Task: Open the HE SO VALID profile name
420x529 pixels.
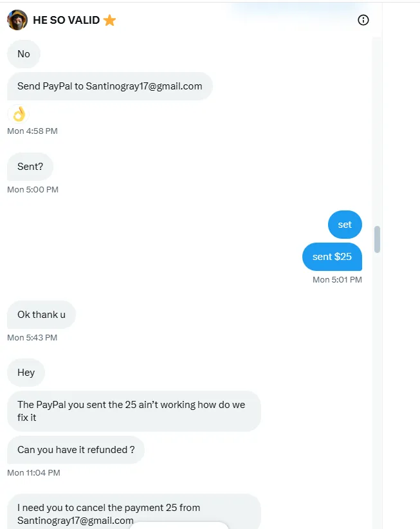Action: (66, 20)
